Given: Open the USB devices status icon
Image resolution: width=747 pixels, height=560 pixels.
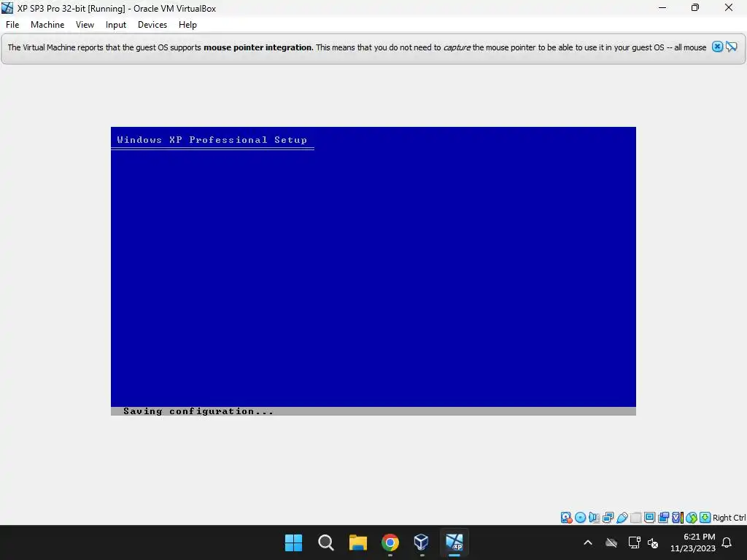Looking at the screenshot, I should 622,518.
